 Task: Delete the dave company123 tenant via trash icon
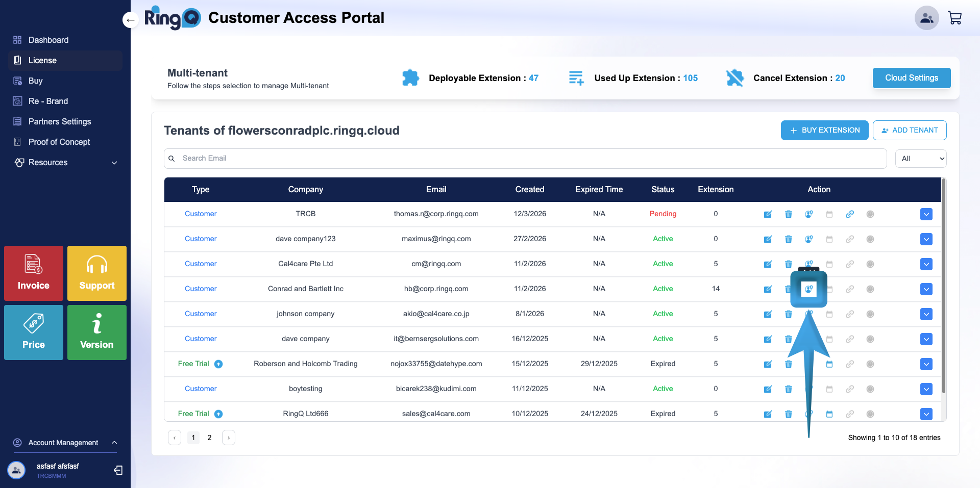point(788,239)
